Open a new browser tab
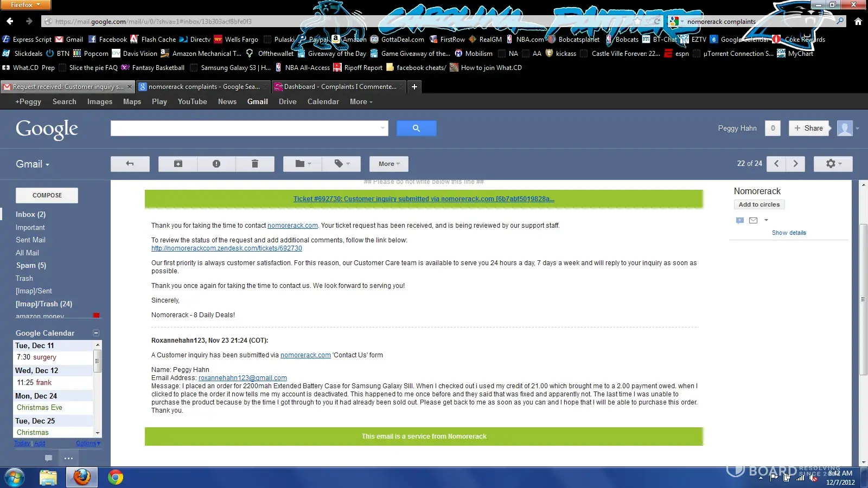Screen dimensions: 868x488 click(414, 87)
